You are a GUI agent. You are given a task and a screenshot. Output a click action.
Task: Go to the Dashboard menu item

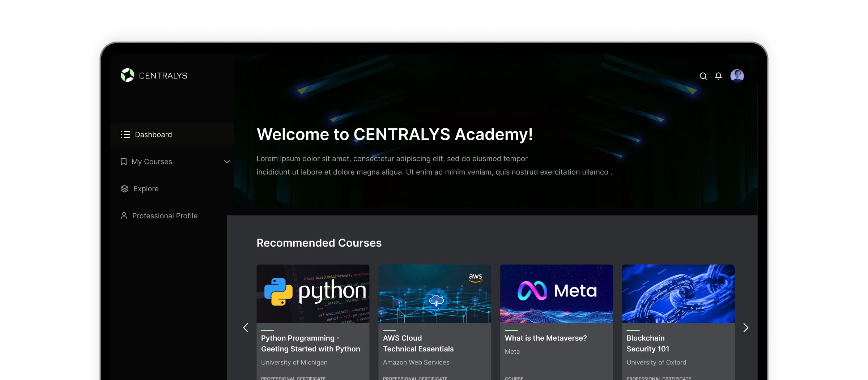click(172, 135)
